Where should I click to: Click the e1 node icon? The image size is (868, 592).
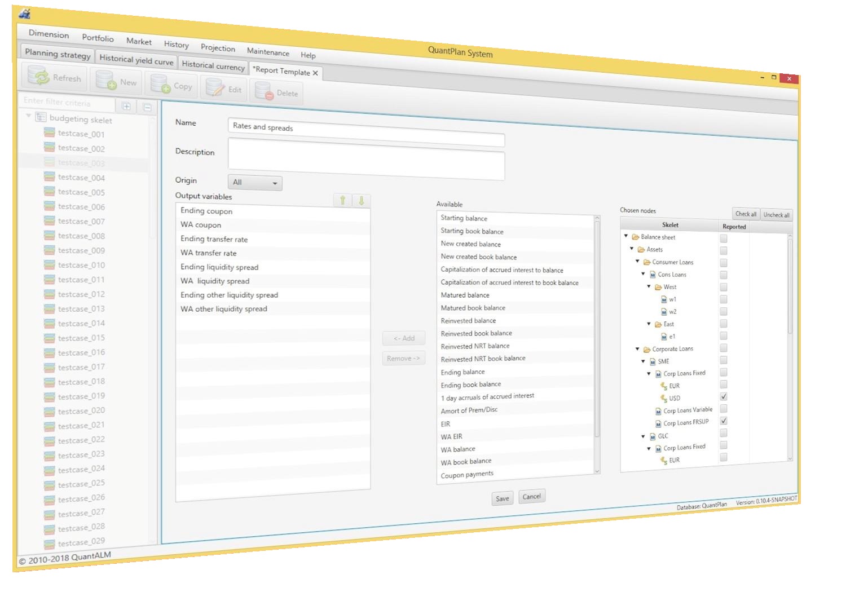(664, 337)
